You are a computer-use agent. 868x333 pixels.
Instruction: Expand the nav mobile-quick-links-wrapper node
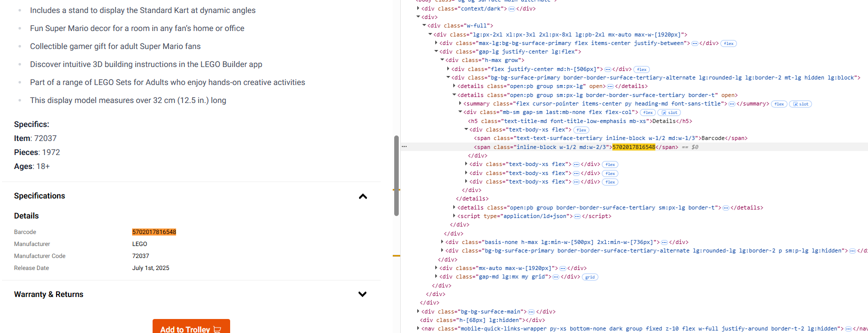(x=418, y=328)
